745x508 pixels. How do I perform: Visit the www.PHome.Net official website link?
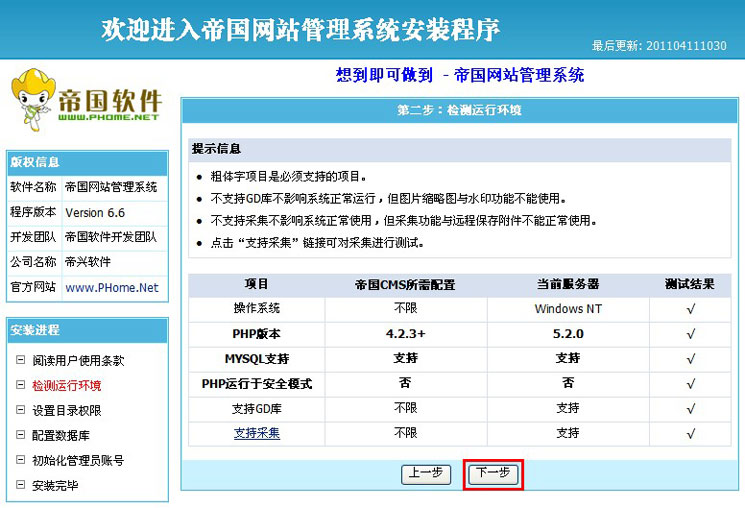tap(112, 287)
